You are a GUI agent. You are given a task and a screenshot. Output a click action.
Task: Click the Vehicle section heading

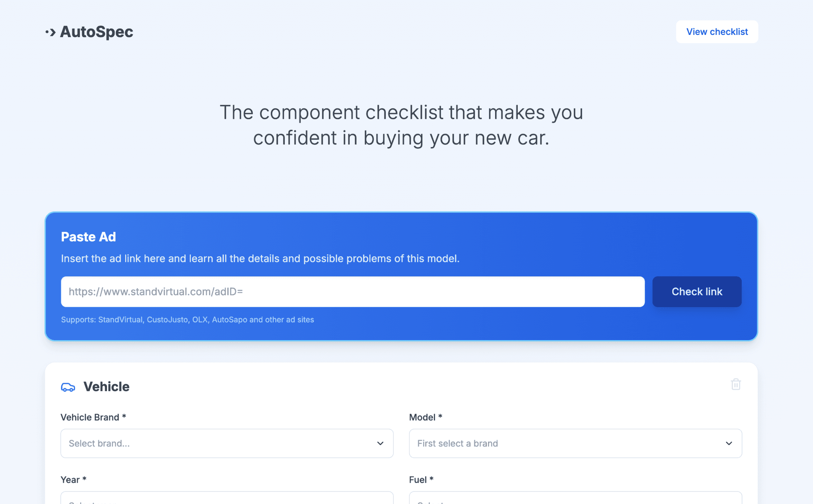point(106,387)
